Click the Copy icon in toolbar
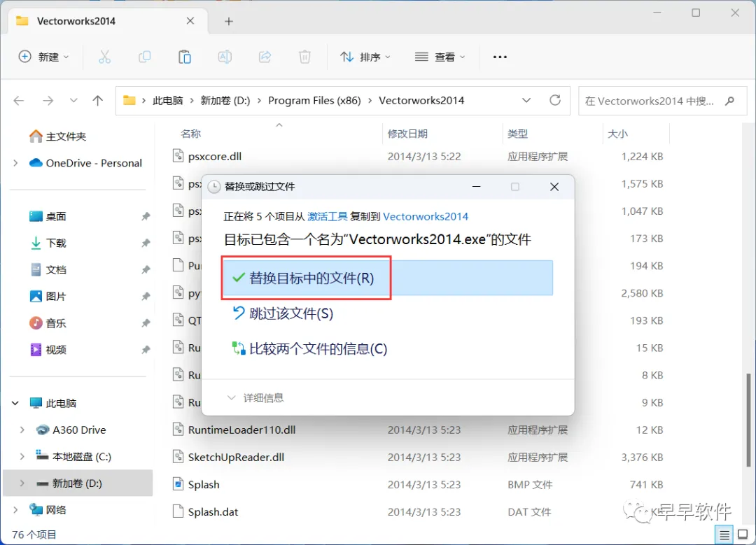Image resolution: width=756 pixels, height=545 pixels. (145, 57)
